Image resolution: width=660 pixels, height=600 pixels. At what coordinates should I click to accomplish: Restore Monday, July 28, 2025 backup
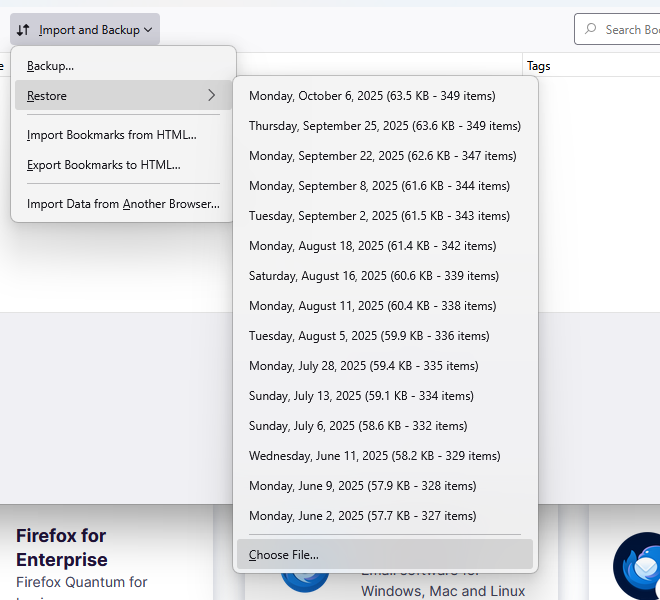coord(385,365)
